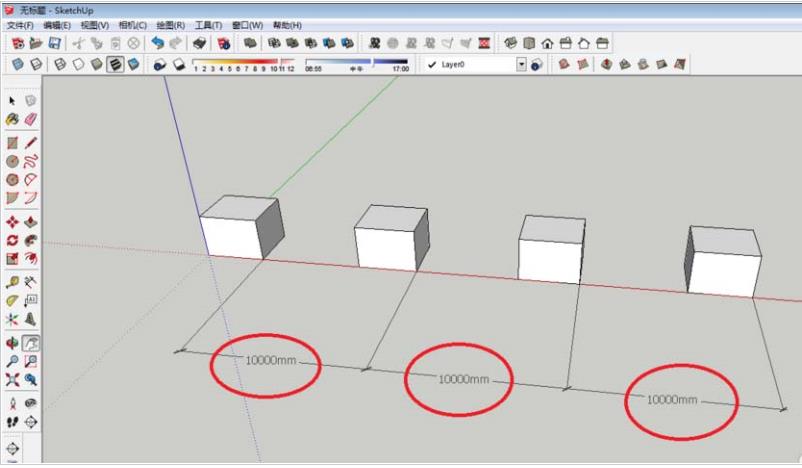Pick the pink Eraser tool
The width and height of the screenshot is (802, 468).
(x=31, y=120)
